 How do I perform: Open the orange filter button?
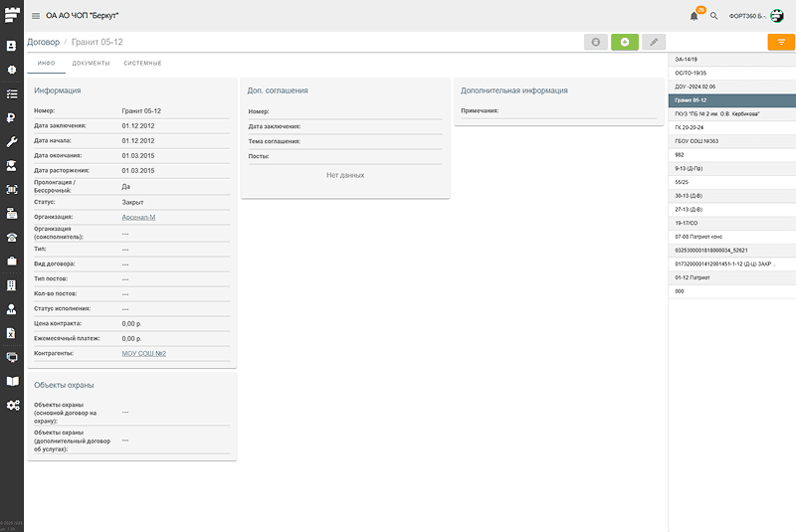pos(781,42)
